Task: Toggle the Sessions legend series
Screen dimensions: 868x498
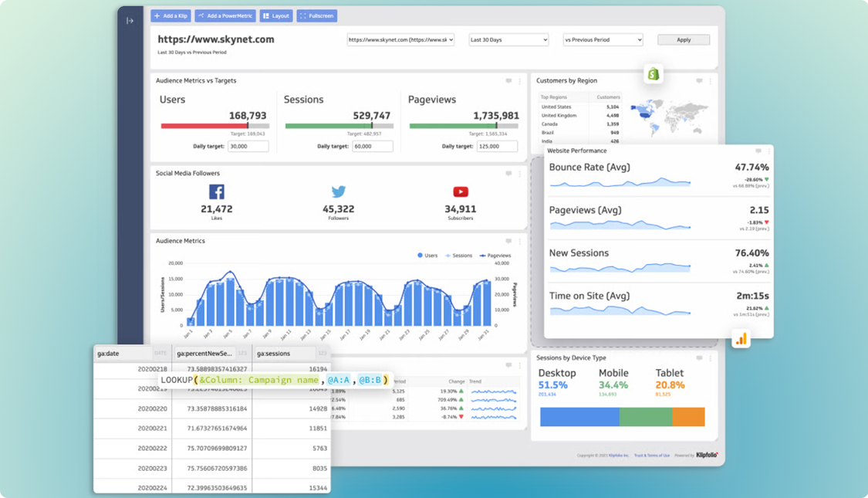Action: click(x=458, y=256)
